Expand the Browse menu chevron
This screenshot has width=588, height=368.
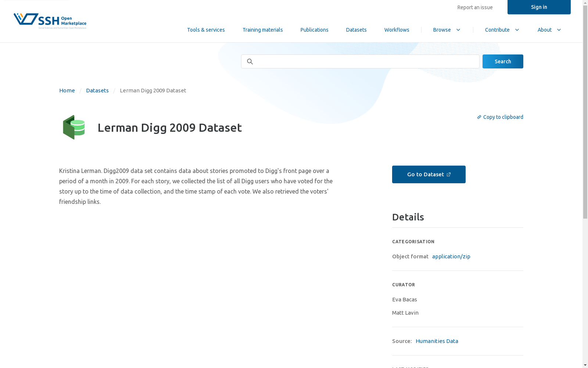(x=458, y=30)
